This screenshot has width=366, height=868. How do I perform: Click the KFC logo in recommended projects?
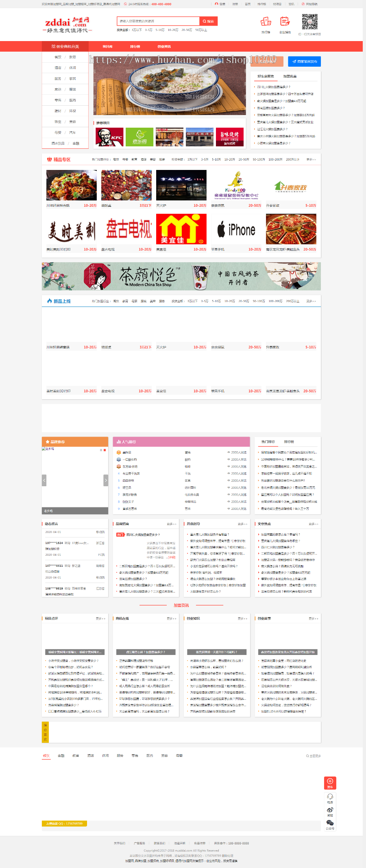pos(109,137)
